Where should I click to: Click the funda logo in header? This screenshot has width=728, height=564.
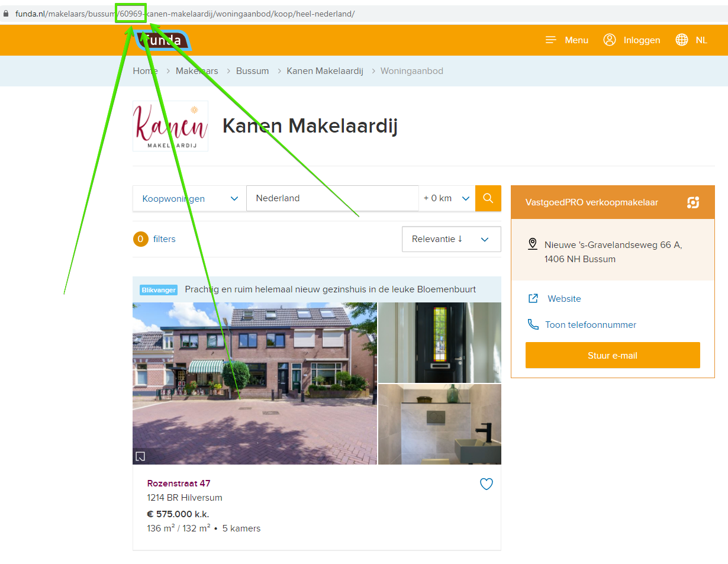pos(162,40)
